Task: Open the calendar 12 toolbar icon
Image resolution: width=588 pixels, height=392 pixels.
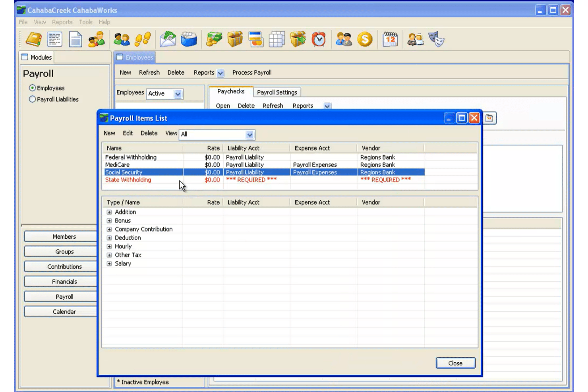Action: 390,39
